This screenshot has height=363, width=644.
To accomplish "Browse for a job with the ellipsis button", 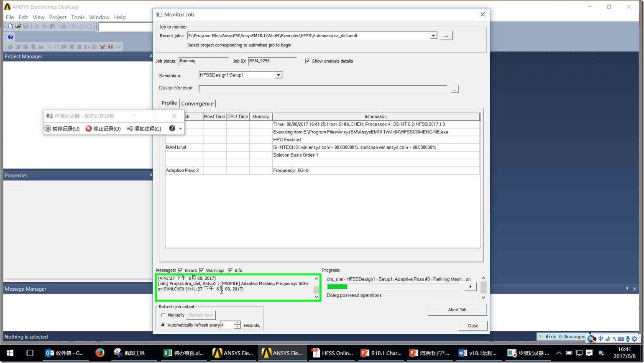I will [x=446, y=36].
